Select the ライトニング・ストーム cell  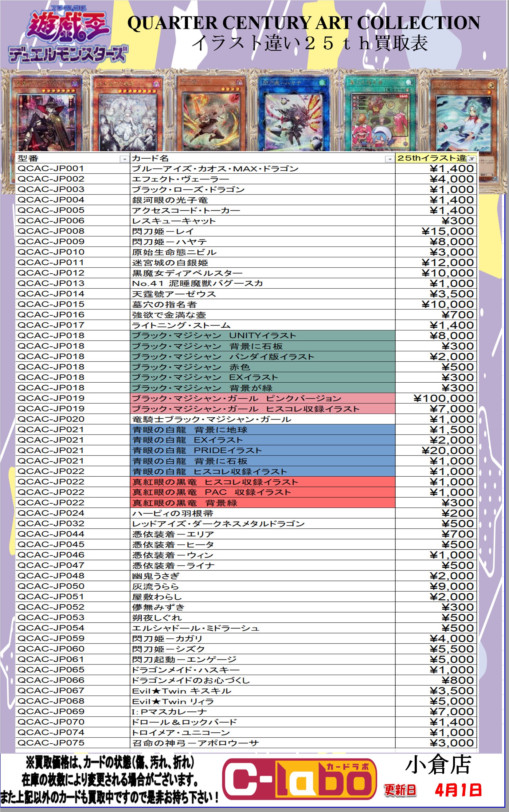tap(263, 325)
